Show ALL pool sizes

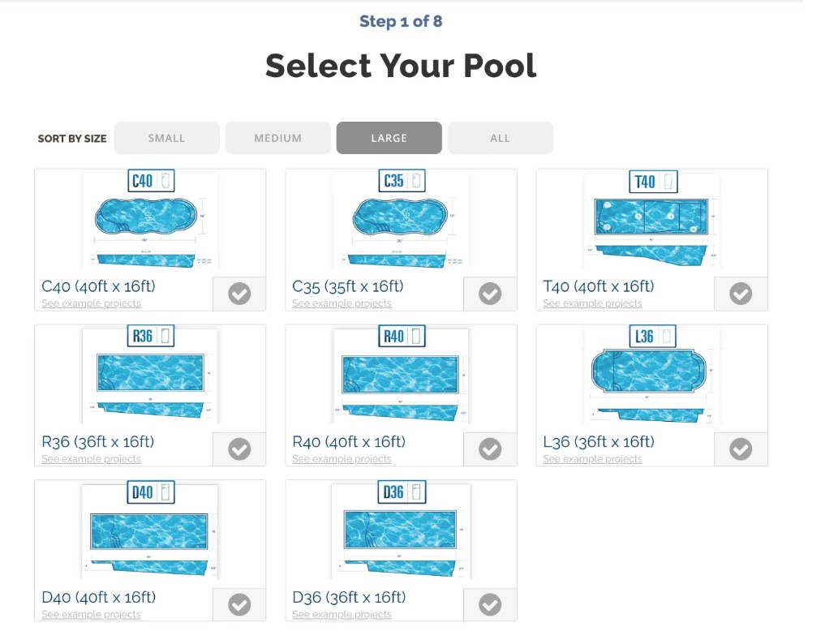click(x=500, y=137)
